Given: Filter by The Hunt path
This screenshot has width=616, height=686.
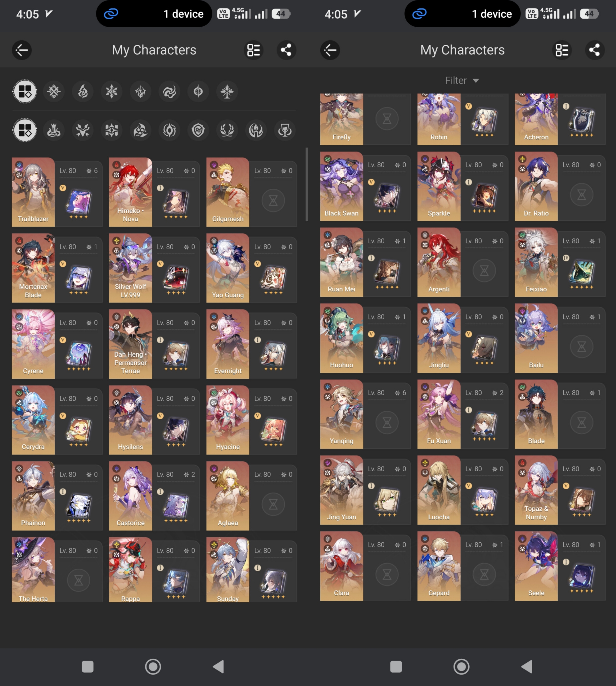Looking at the screenshot, I should [x=83, y=130].
